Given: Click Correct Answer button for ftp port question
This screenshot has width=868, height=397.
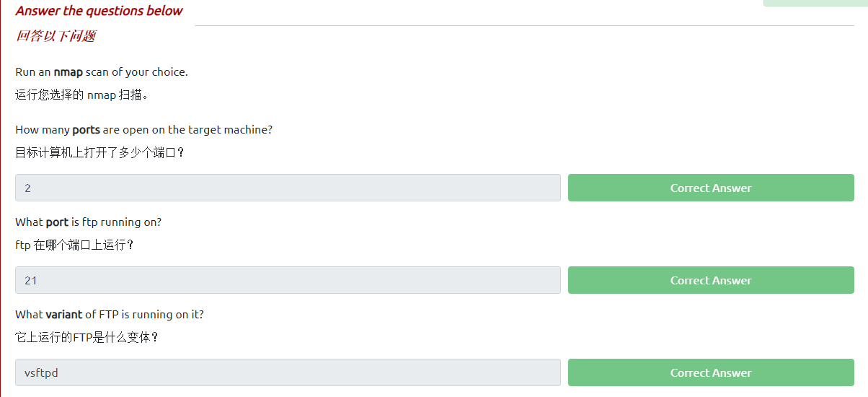Looking at the screenshot, I should (710, 280).
